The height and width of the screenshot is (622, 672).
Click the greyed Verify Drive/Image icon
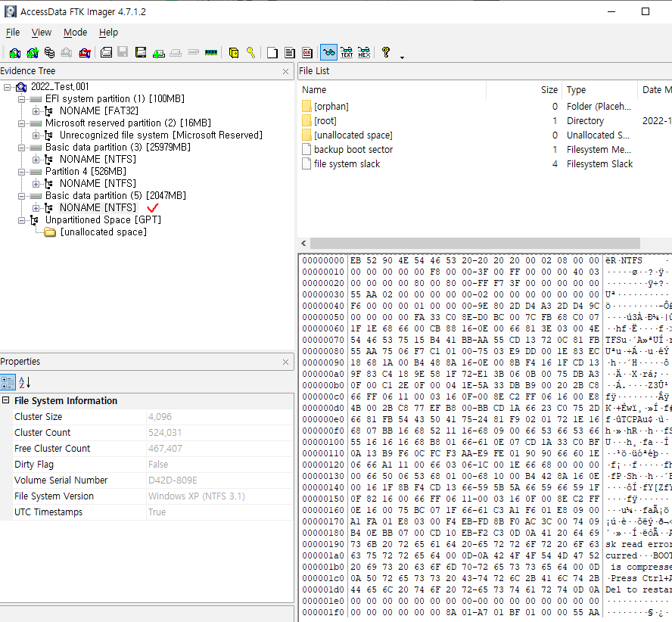[193, 52]
